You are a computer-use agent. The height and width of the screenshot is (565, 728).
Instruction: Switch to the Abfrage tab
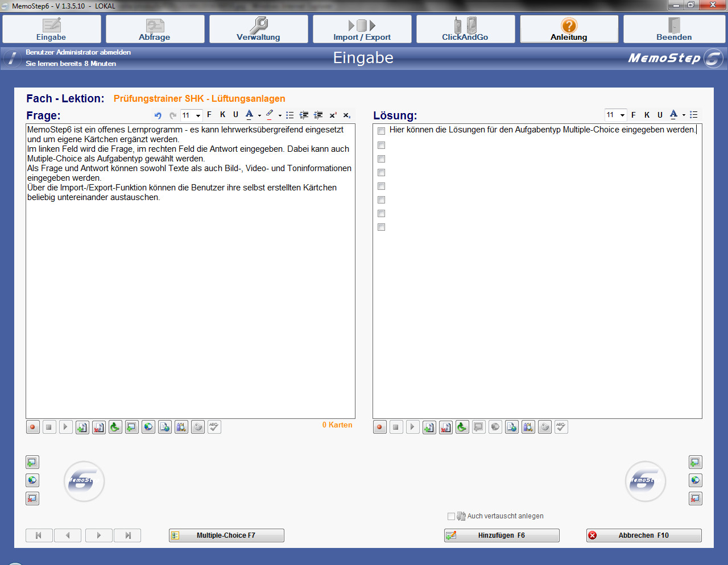click(x=155, y=29)
